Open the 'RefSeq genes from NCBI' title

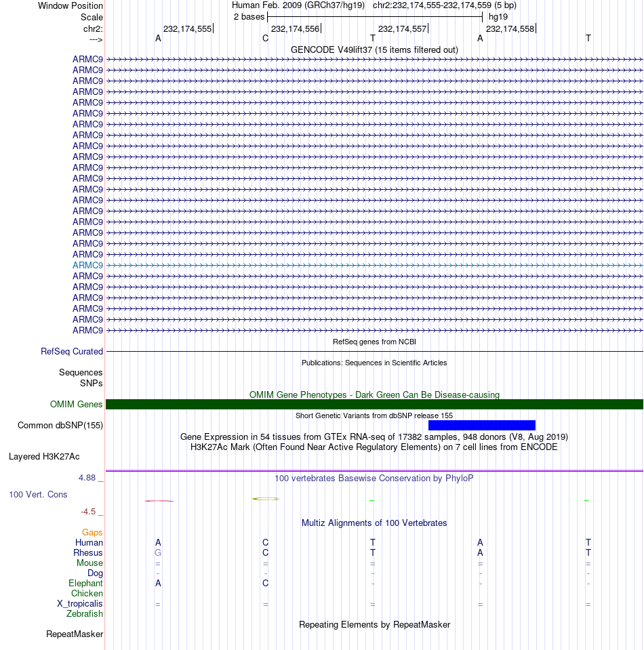(x=374, y=342)
